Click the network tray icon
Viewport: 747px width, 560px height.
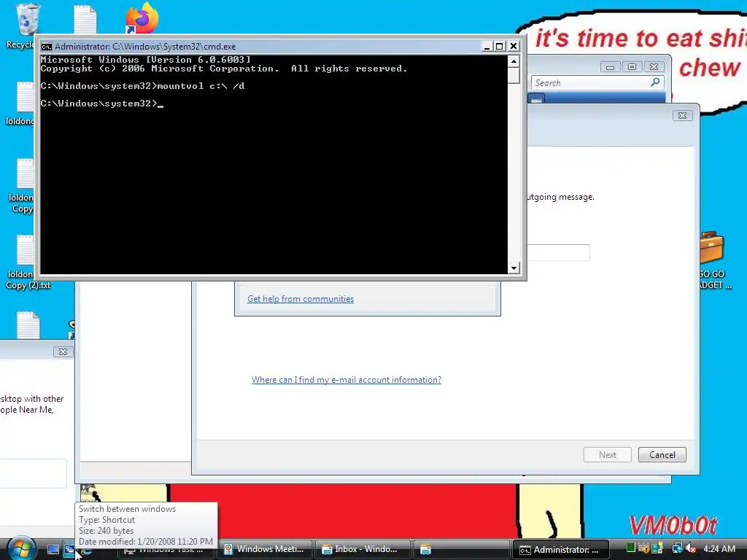coord(677,548)
